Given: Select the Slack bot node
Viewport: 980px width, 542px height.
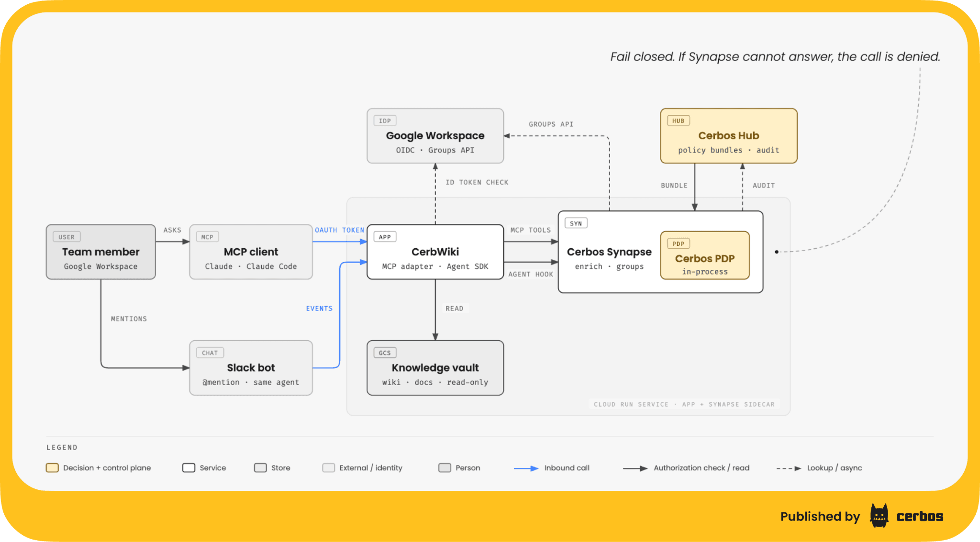Looking at the screenshot, I should pos(251,368).
